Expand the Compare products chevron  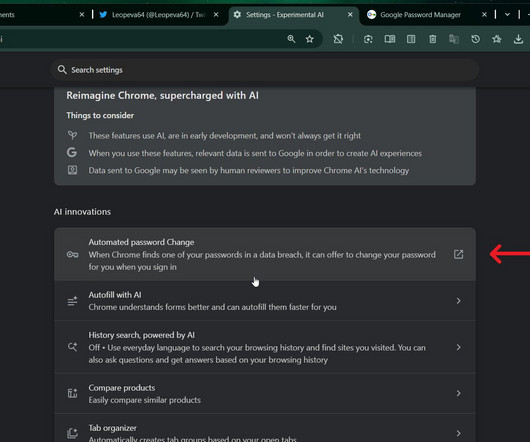(458, 393)
